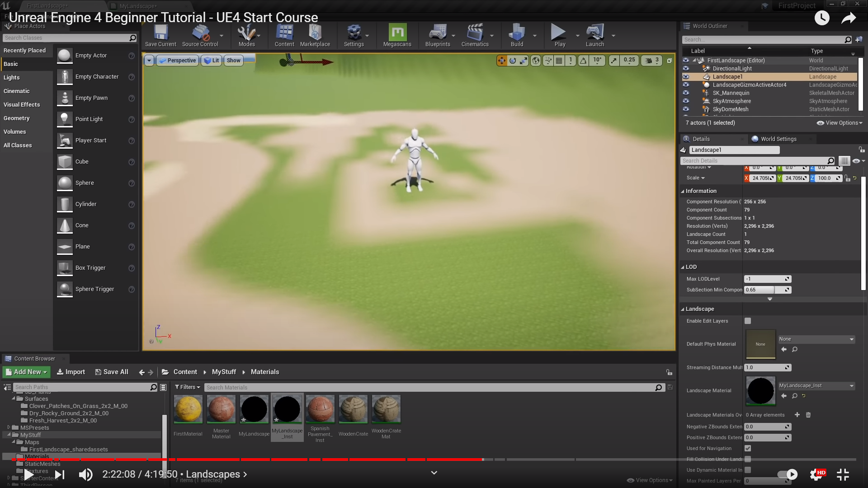Click the Blueprints toolbar icon
The image size is (868, 488).
pyautogui.click(x=437, y=35)
